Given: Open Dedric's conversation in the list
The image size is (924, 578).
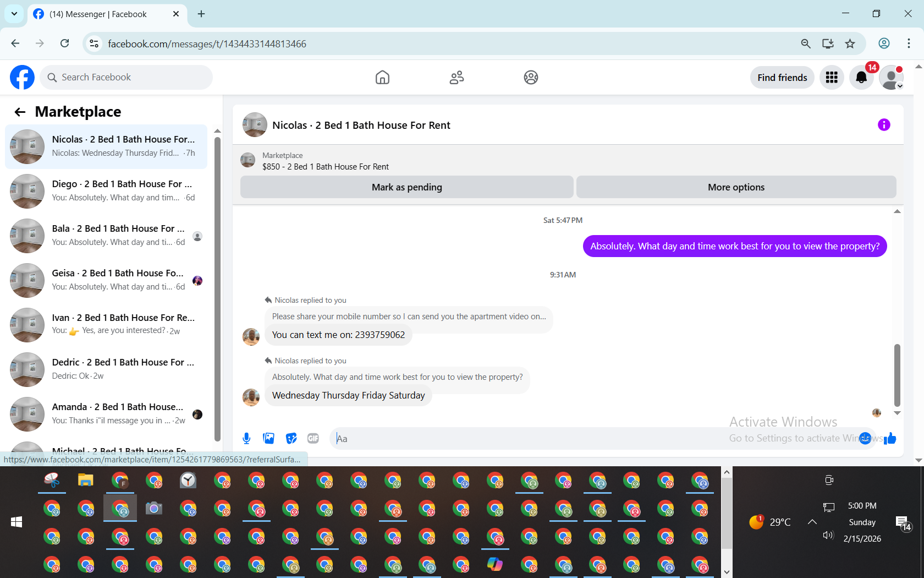Looking at the screenshot, I should pos(106,369).
